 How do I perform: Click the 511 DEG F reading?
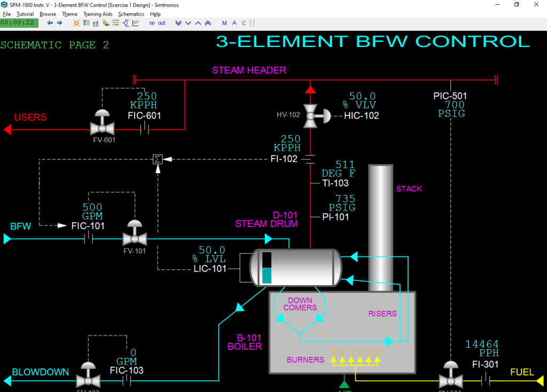click(x=338, y=169)
